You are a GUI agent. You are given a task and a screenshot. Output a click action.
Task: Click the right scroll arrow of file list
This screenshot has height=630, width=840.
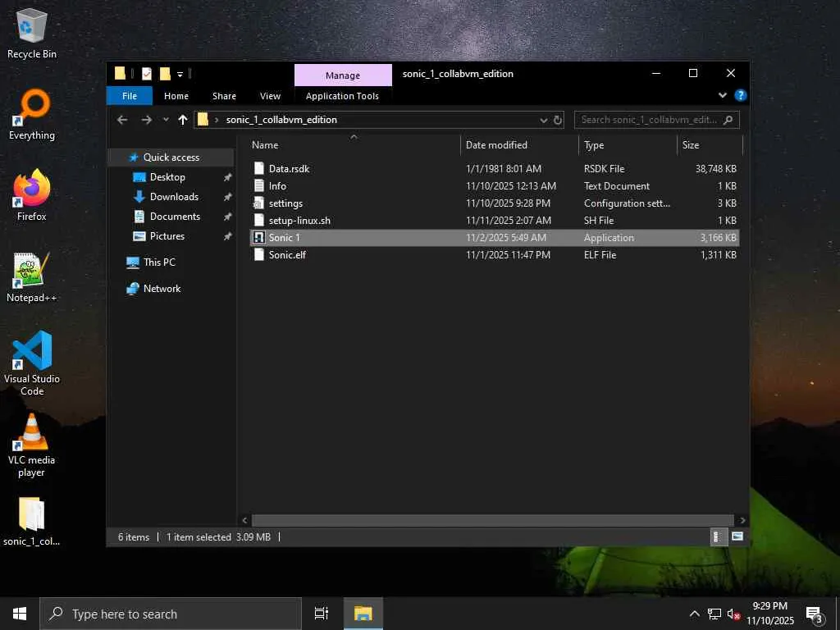click(x=742, y=520)
